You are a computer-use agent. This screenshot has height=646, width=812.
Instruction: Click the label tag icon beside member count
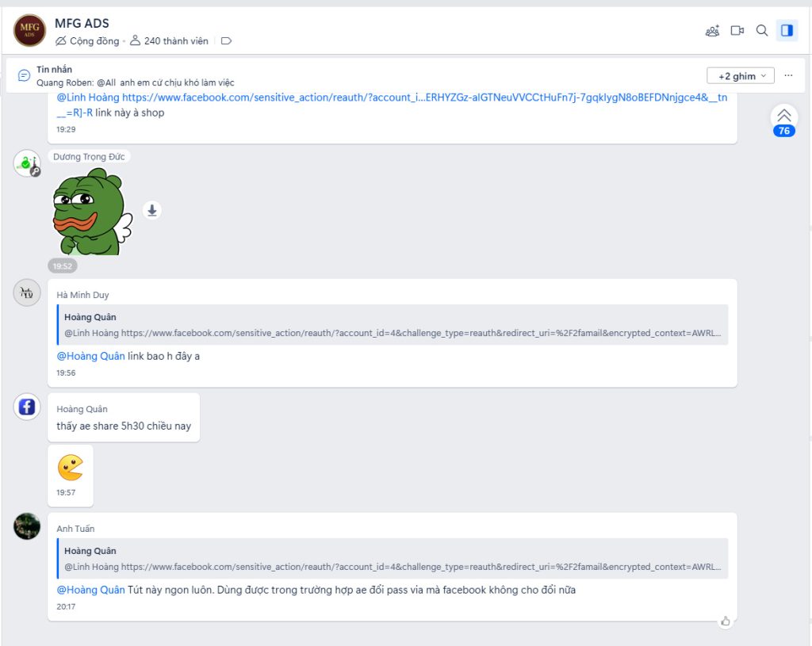226,41
